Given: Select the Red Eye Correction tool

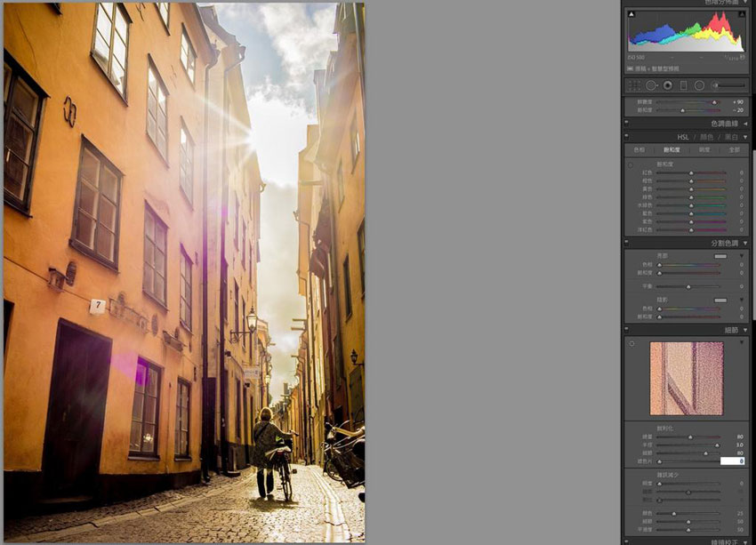Looking at the screenshot, I should [668, 85].
